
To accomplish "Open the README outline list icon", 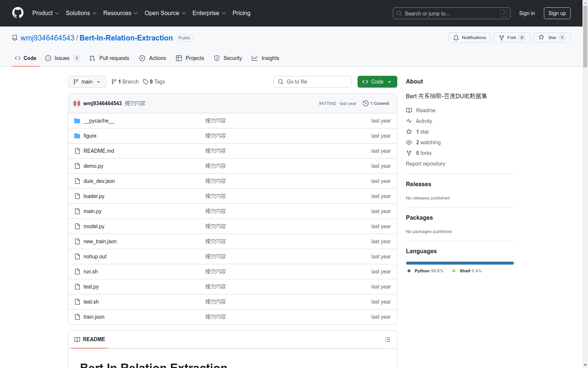I will (x=388, y=340).
